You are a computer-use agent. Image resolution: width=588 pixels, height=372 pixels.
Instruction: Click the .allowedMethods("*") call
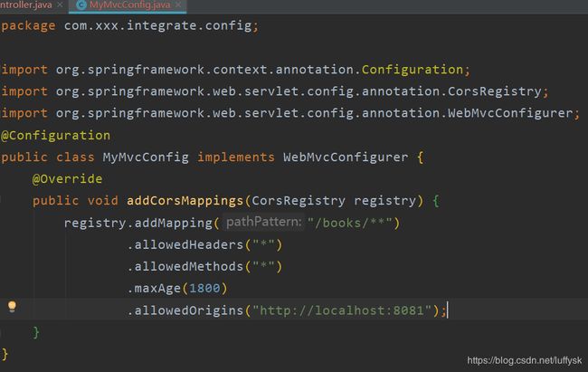(x=204, y=266)
